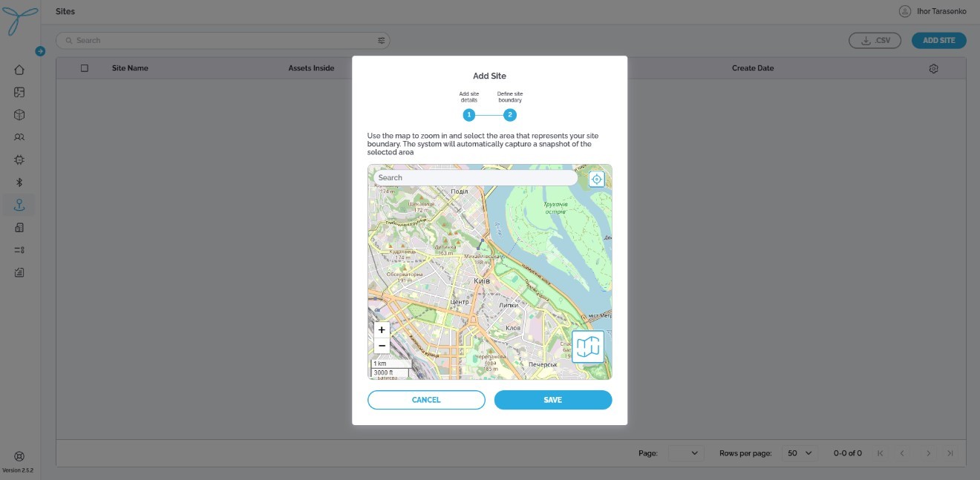
Task: Click the support lifebuoy icon
Action: pos(19,457)
